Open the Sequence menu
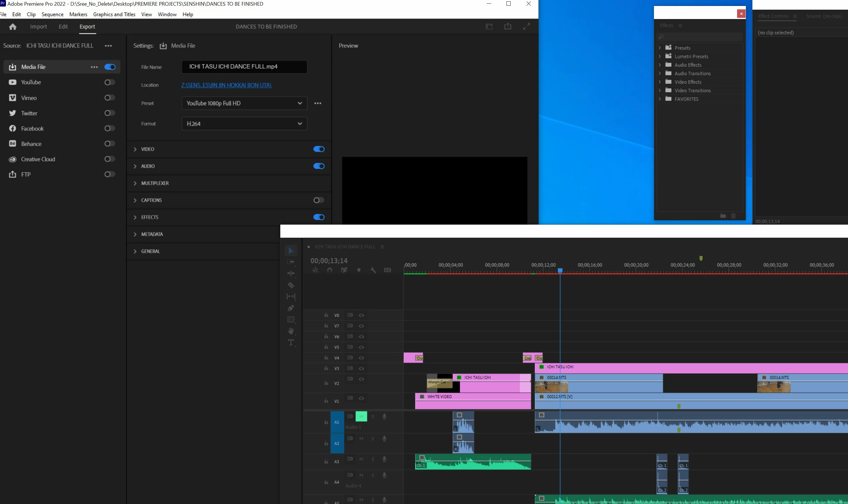848x504 pixels. click(52, 14)
